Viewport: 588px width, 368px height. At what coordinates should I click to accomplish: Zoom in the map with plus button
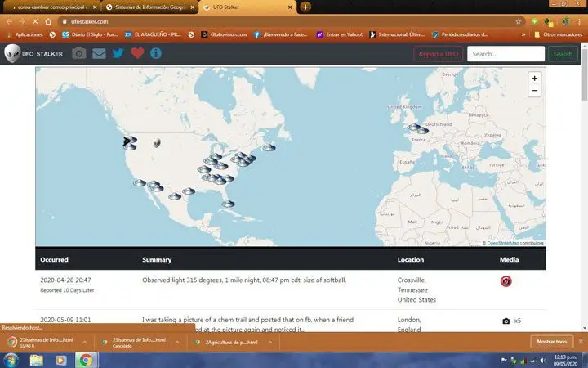click(x=534, y=79)
